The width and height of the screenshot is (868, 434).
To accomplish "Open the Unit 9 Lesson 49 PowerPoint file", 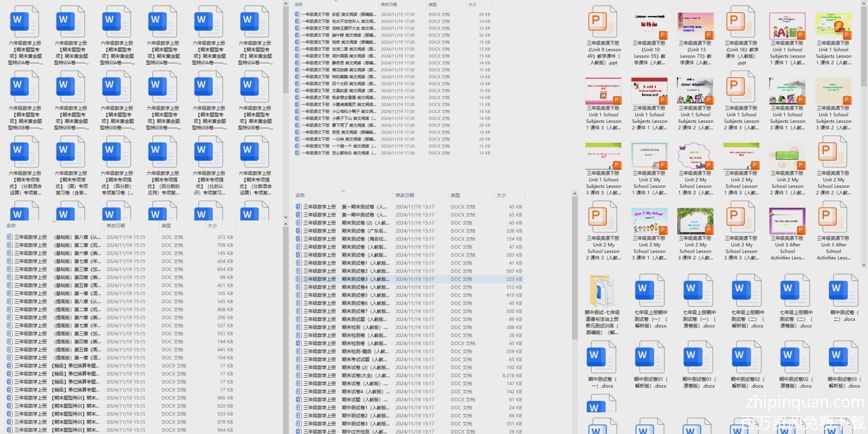I will pos(603,22).
